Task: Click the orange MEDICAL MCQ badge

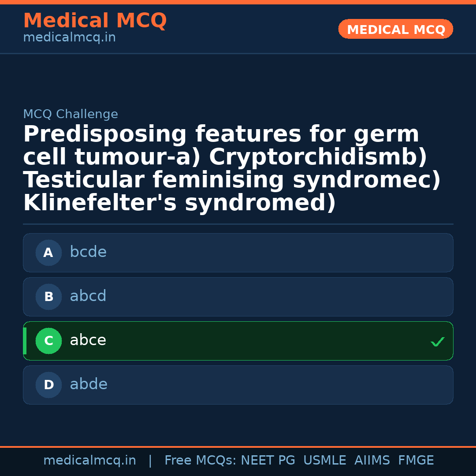Action: point(395,29)
